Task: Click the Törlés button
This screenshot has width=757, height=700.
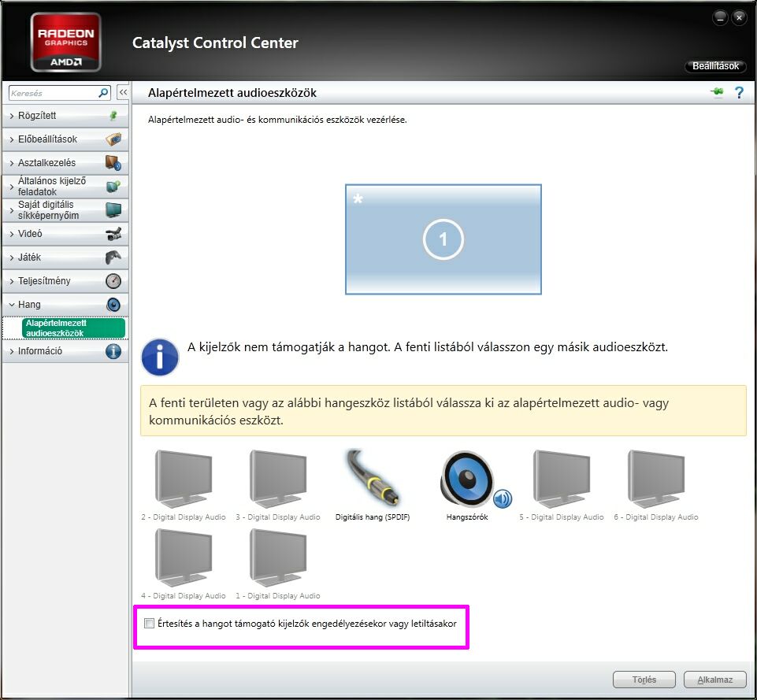Action: pos(644,680)
